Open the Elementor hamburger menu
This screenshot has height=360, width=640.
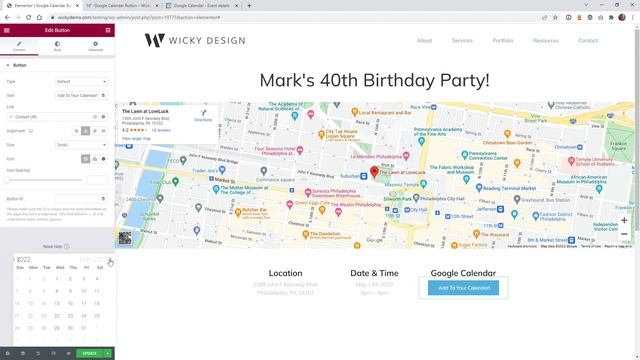pyautogui.click(x=7, y=30)
